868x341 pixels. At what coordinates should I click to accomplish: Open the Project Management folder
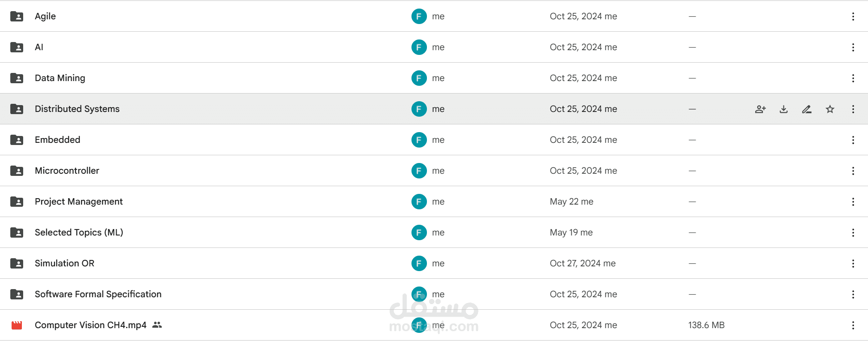(79, 202)
